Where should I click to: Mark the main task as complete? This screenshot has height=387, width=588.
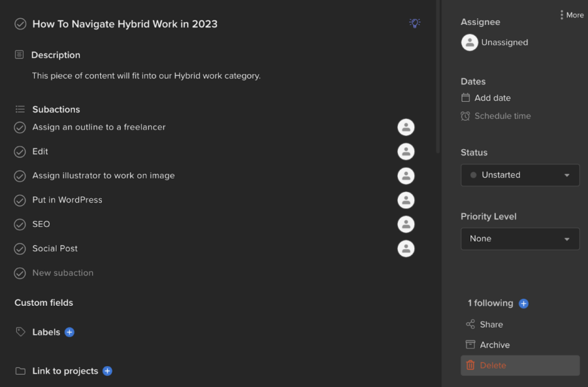pos(19,23)
